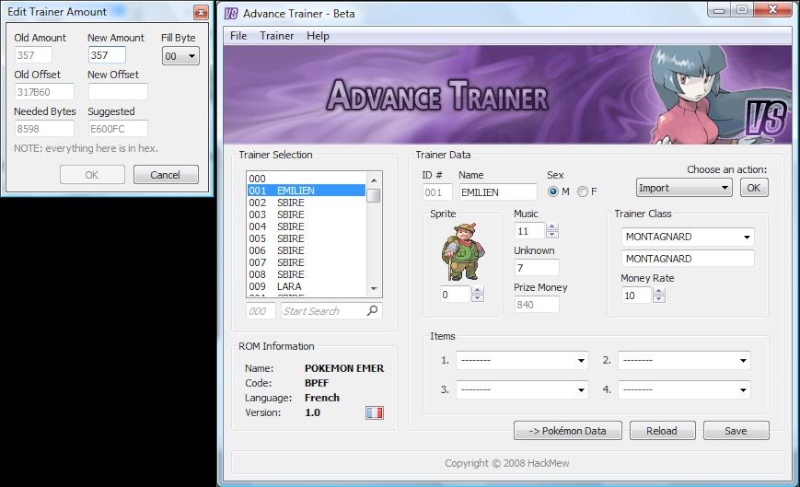
Task: Select the F sex radio button
Action: (582, 192)
